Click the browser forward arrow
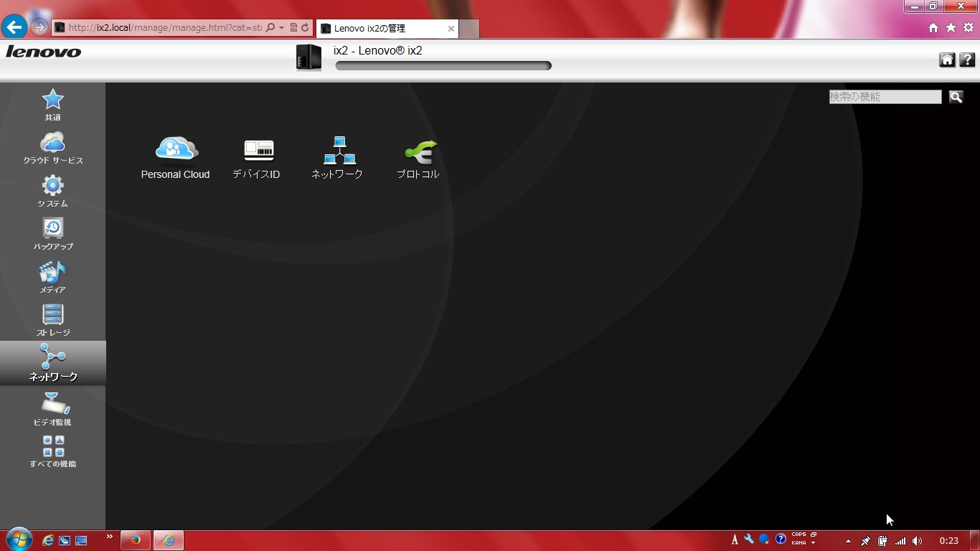Viewport: 980px width, 551px height. click(x=39, y=27)
